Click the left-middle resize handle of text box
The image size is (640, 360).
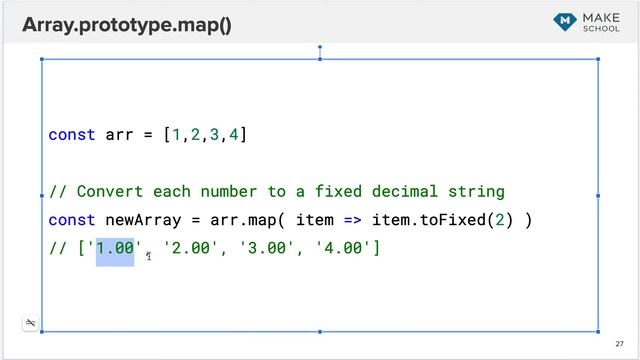point(42,196)
